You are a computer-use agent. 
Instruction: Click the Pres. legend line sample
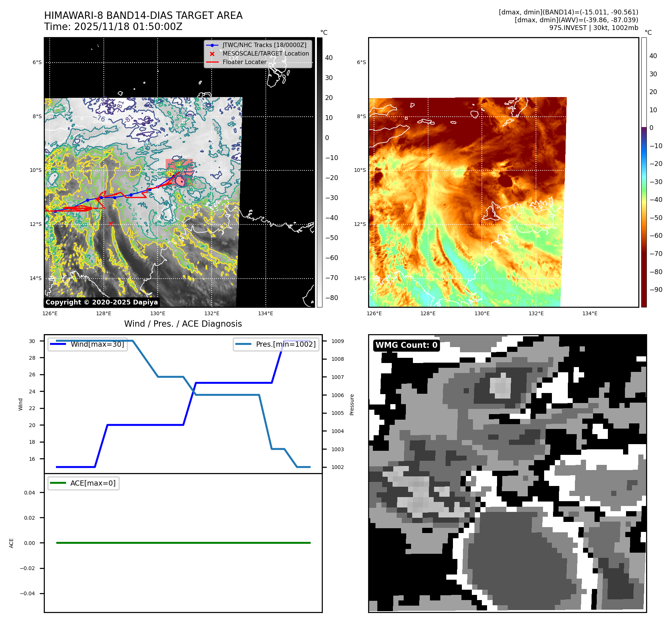[243, 344]
